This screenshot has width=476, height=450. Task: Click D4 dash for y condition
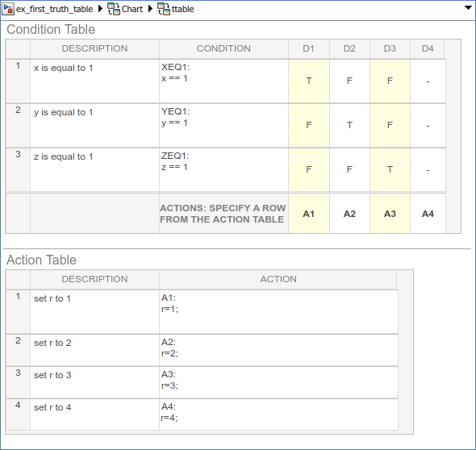[428, 125]
